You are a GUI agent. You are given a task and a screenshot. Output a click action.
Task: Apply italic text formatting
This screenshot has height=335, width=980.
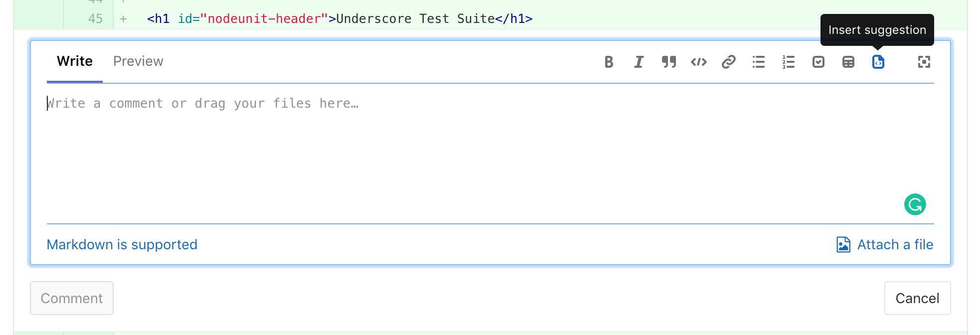tap(639, 62)
